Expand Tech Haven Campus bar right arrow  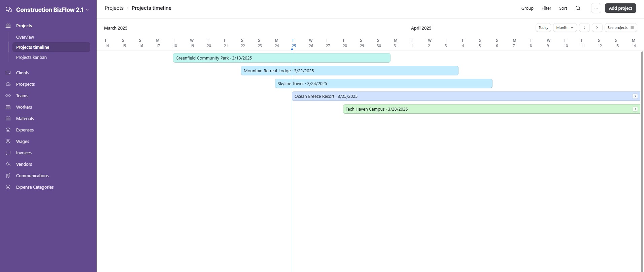tap(635, 109)
